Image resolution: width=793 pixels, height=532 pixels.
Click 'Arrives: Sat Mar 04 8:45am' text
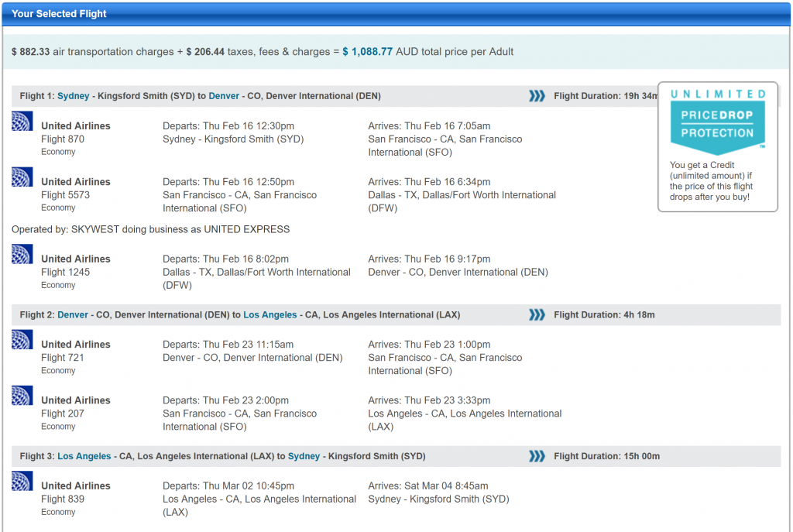pos(428,486)
